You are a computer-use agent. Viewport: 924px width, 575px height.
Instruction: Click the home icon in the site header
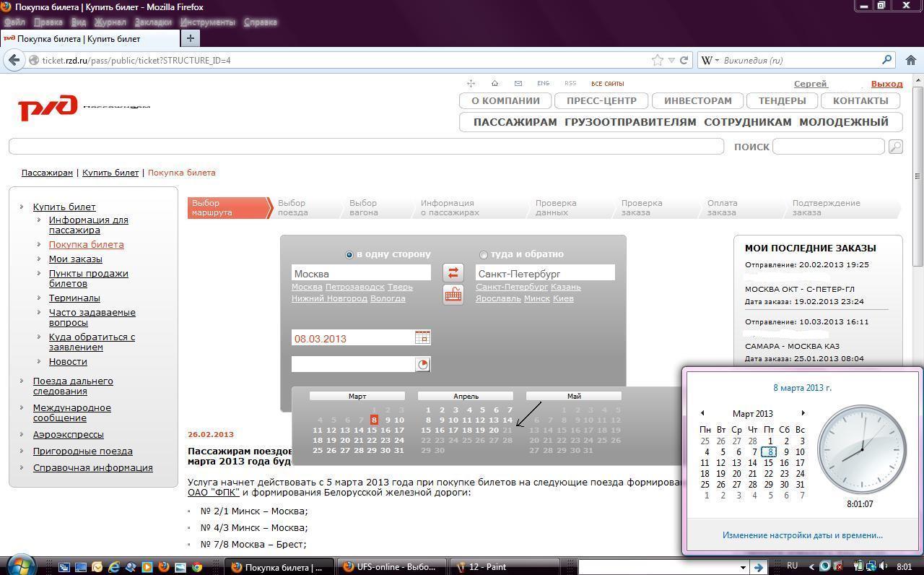tap(494, 83)
